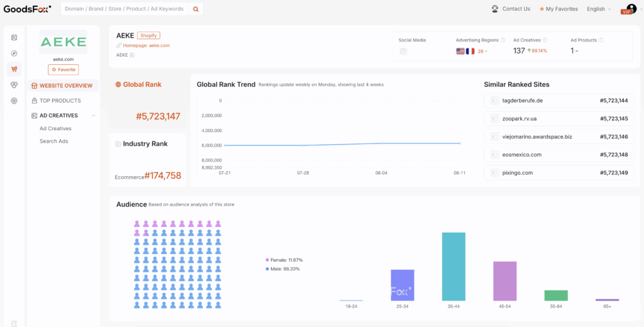
Task: Click the Advertising Regions info icon
Action: pos(502,40)
